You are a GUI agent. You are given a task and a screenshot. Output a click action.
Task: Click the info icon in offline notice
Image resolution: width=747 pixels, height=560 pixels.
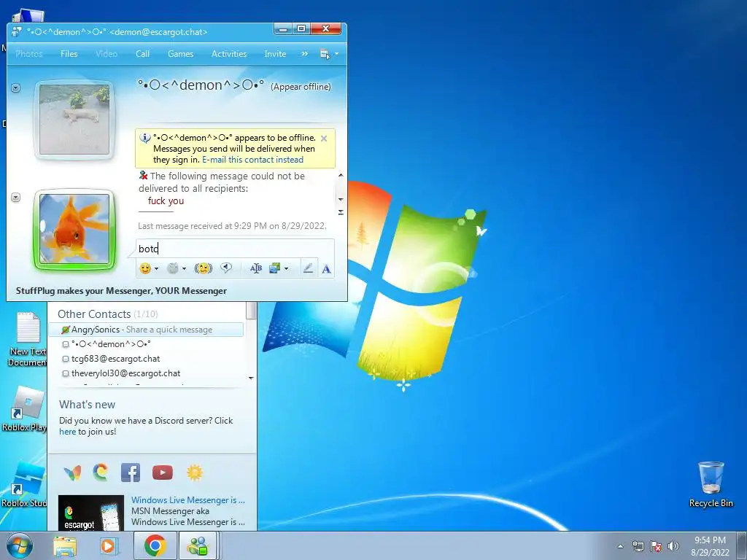(145, 138)
